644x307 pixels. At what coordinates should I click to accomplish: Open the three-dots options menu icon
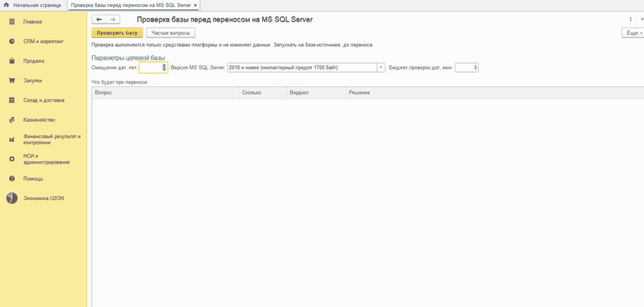click(631, 19)
